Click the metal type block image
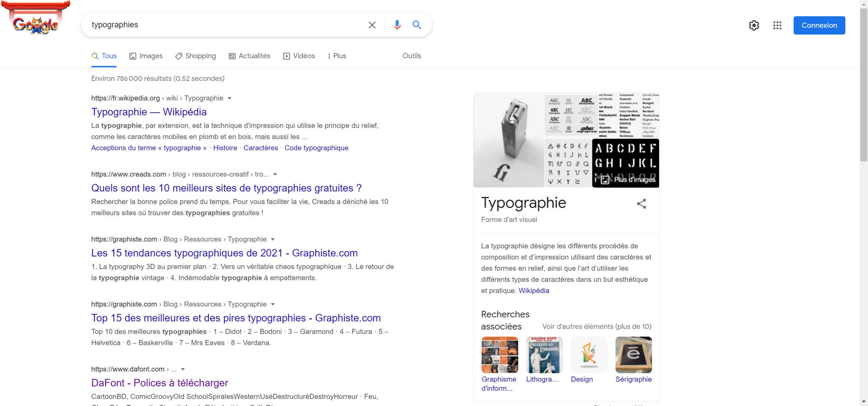 509,140
